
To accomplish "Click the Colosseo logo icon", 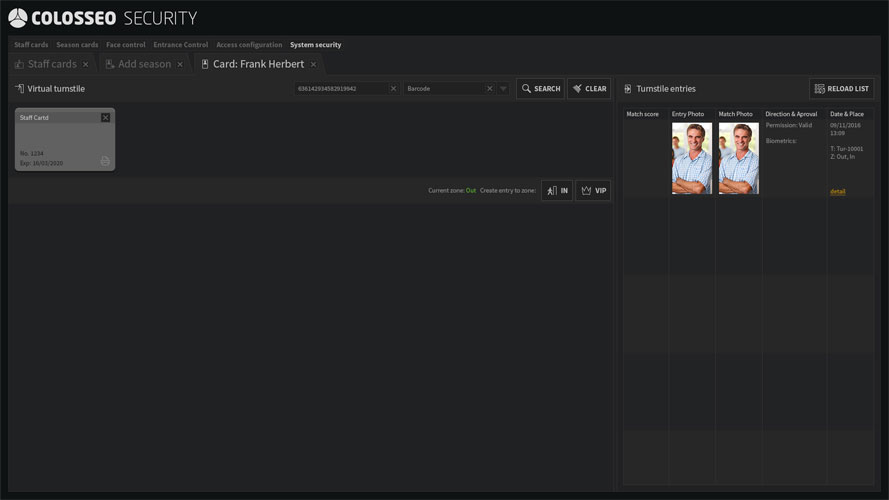I will [18, 18].
